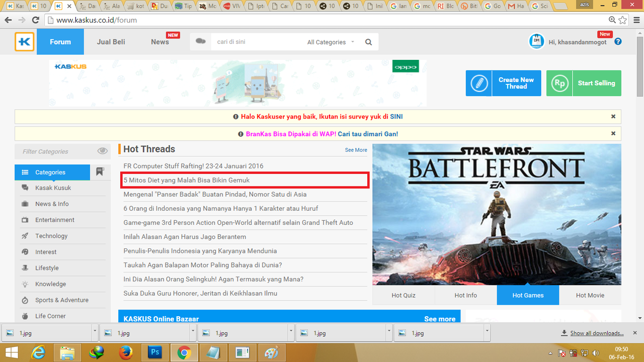Open the News tab

(160, 42)
